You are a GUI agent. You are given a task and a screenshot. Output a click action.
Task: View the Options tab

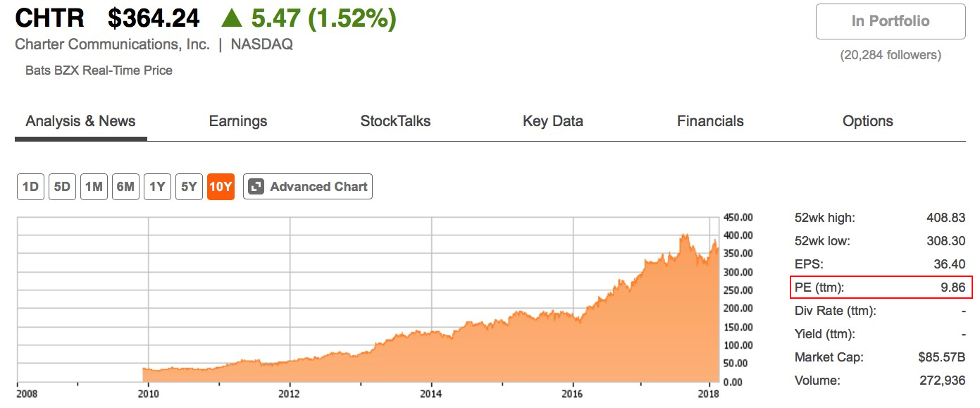[868, 121]
